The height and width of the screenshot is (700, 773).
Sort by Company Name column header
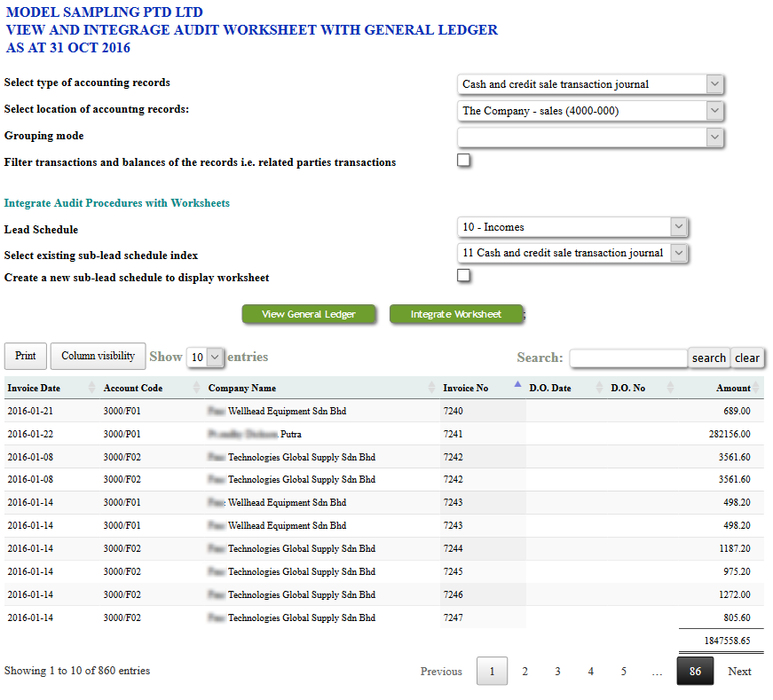click(x=241, y=388)
